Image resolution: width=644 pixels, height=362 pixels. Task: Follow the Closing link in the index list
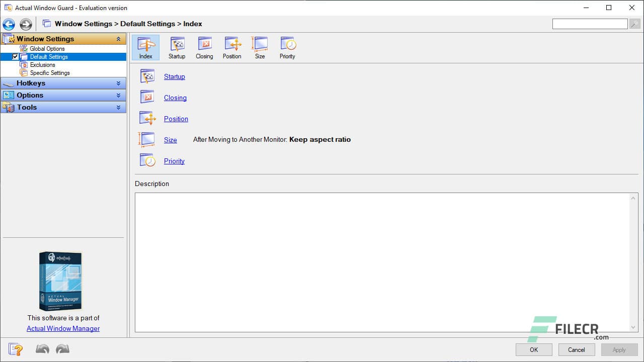tap(175, 98)
